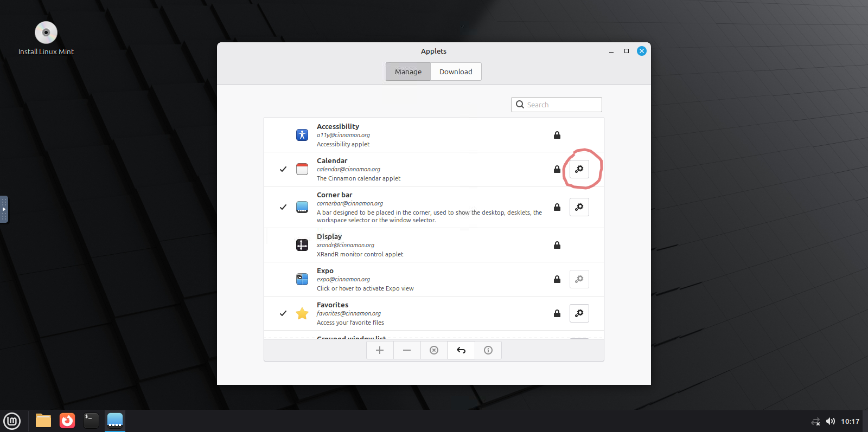Select the Calendar applet title

(332, 160)
